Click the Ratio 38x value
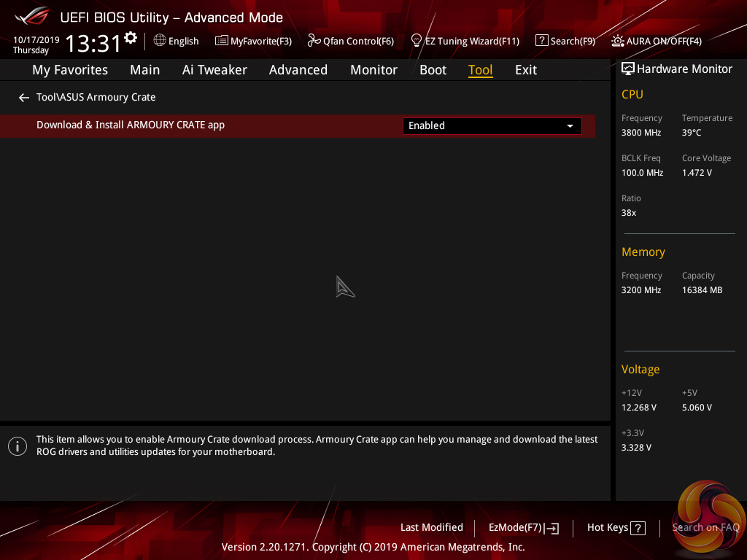The width and height of the screenshot is (747, 560). tap(628, 213)
